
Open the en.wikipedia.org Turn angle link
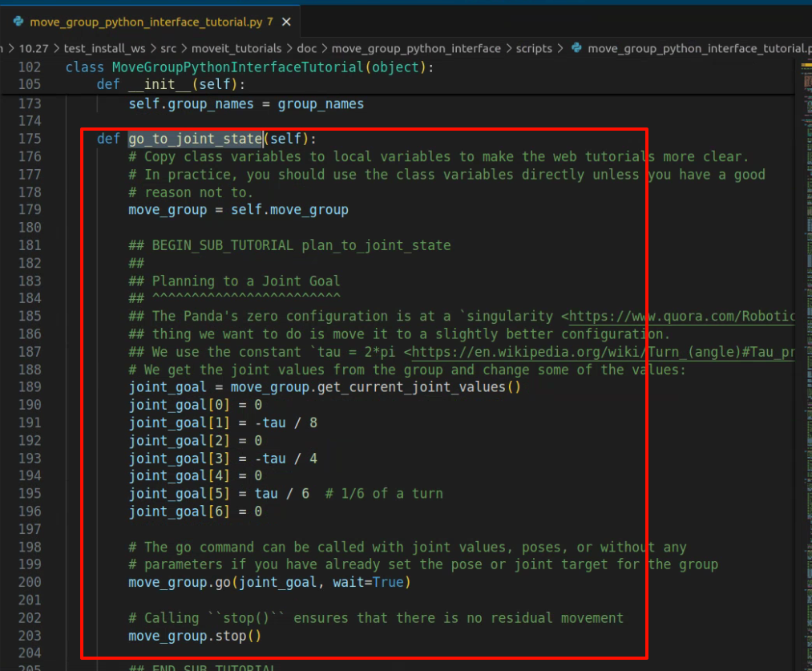[604, 352]
